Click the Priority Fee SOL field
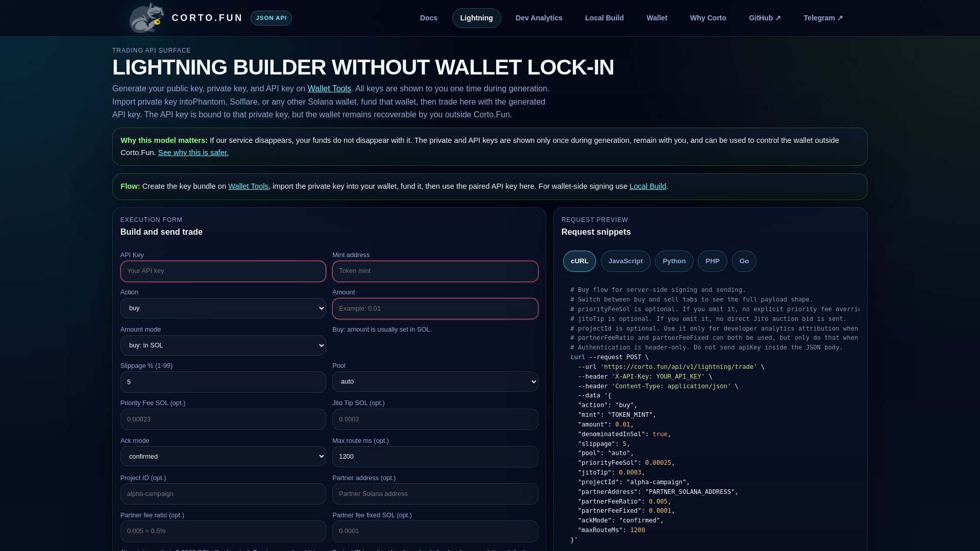Image resolution: width=980 pixels, height=551 pixels. 223,419
